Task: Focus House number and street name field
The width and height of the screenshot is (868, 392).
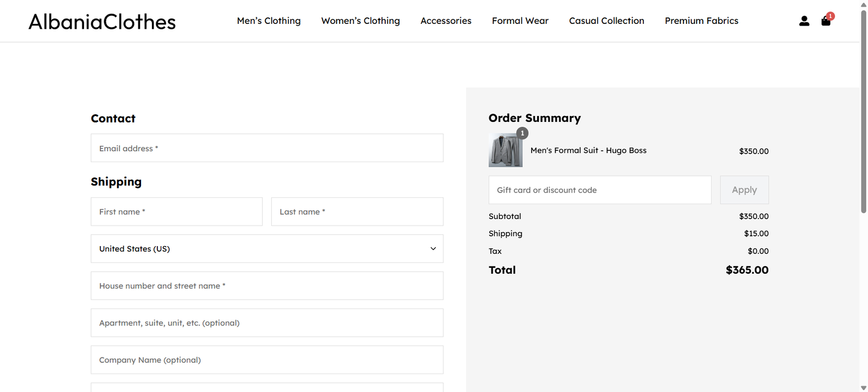Action: [x=266, y=286]
